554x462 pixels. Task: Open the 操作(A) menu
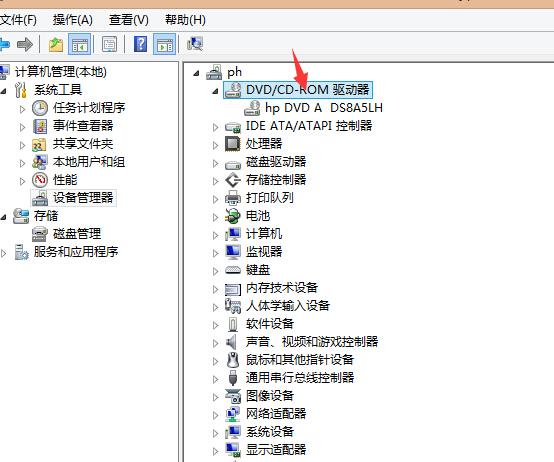point(72,20)
